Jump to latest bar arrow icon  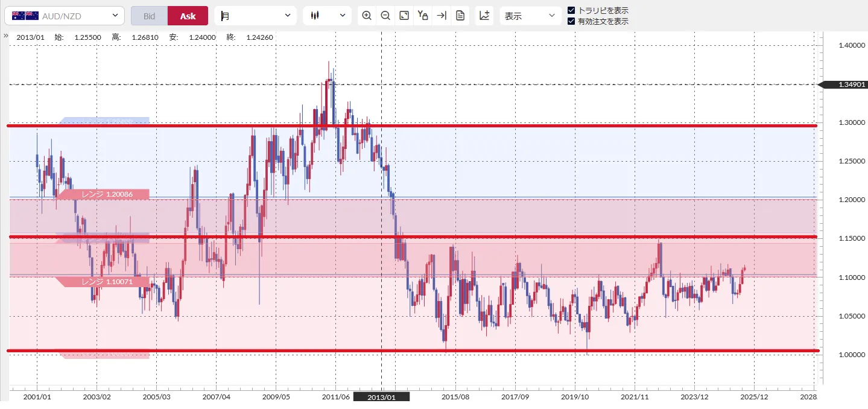[442, 16]
